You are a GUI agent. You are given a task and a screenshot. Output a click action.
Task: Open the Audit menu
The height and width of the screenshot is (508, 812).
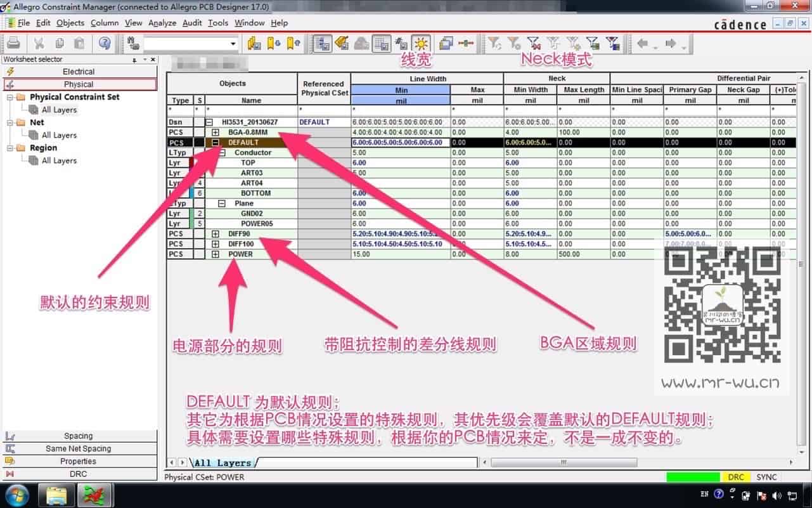192,23
